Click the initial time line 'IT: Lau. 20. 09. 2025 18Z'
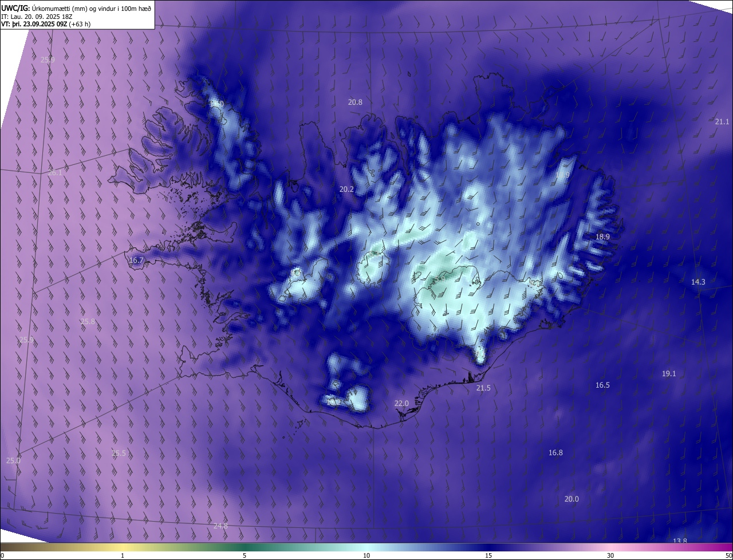Screen dimensions: 733x560 point(38,16)
